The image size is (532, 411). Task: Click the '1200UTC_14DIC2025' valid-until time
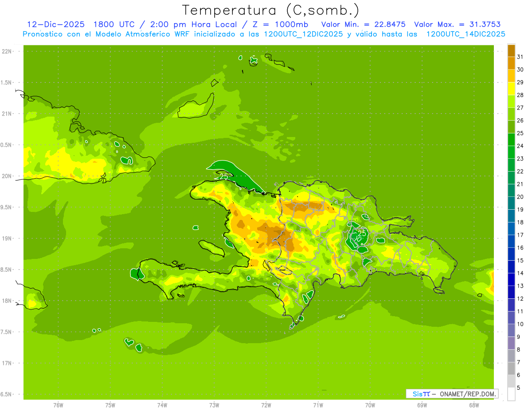(x=466, y=34)
